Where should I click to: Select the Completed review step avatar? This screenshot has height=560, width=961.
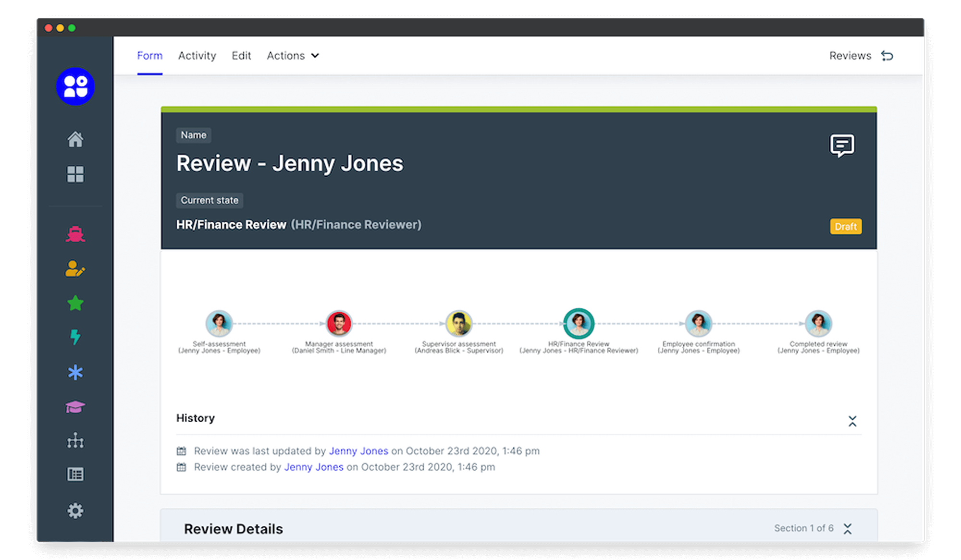(818, 323)
